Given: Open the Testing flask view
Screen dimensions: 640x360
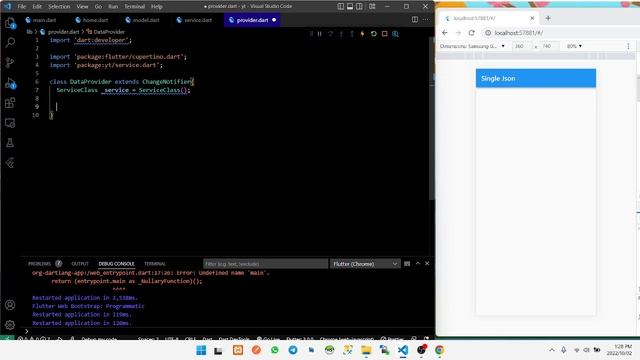Looking at the screenshot, I should click(10, 143).
